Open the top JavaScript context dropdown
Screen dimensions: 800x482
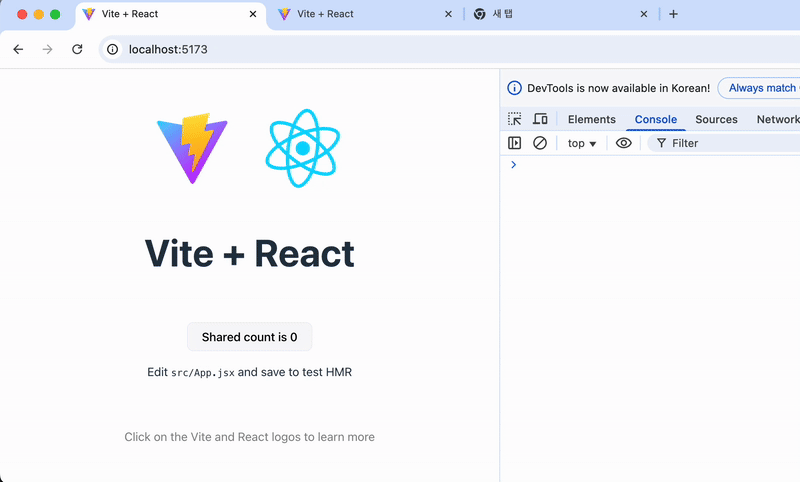coord(582,143)
